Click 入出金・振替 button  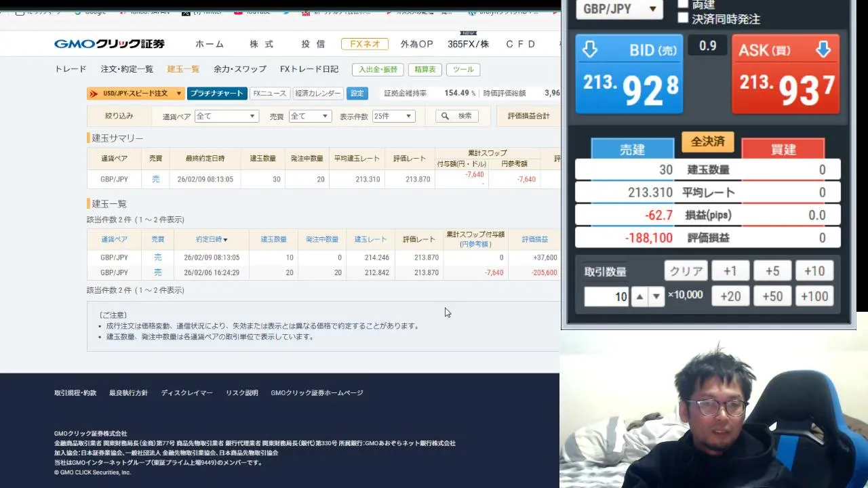click(378, 69)
